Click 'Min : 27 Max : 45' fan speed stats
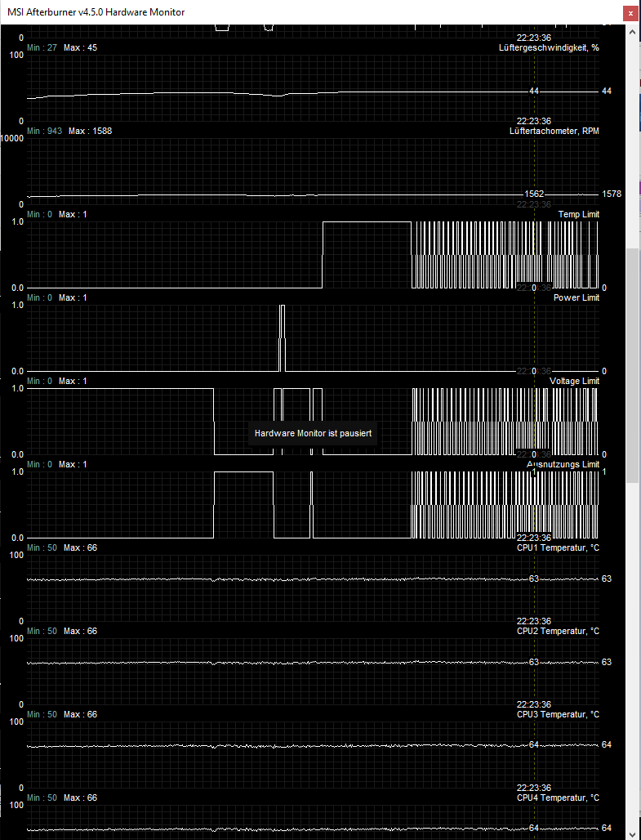Viewport: 641px width, 840px height. click(62, 47)
